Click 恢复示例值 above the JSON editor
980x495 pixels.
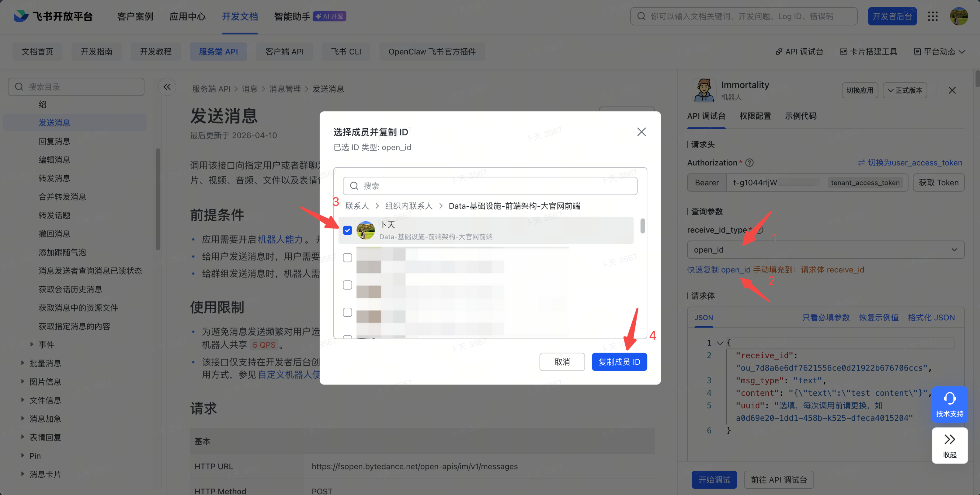(x=879, y=318)
